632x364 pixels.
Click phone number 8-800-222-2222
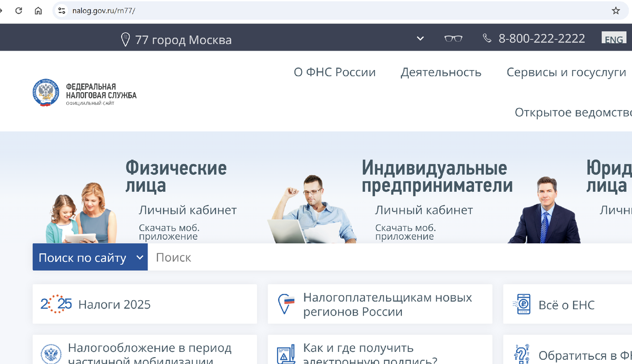tap(542, 38)
